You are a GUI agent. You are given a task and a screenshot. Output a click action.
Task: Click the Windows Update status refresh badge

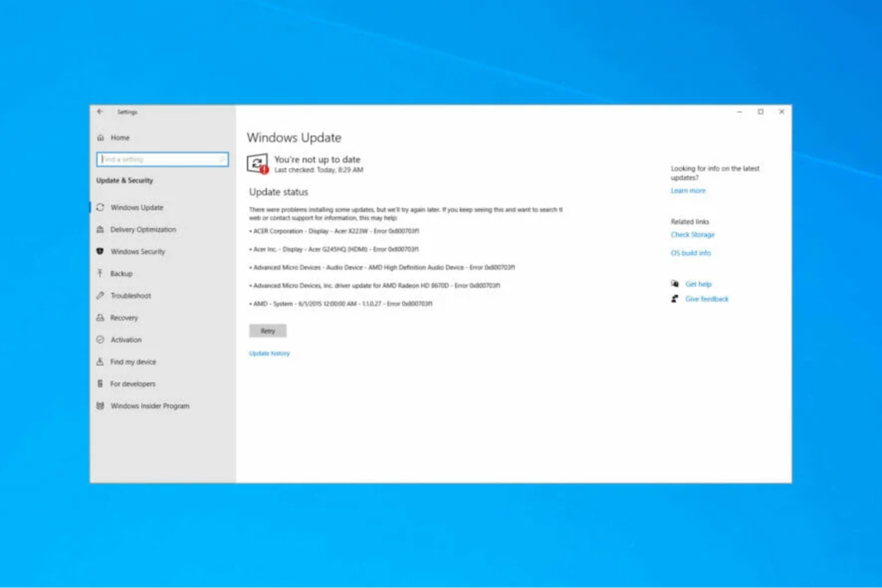tap(258, 163)
